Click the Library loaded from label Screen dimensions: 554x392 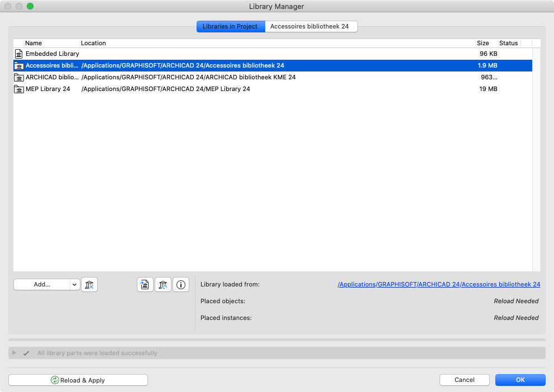click(230, 284)
